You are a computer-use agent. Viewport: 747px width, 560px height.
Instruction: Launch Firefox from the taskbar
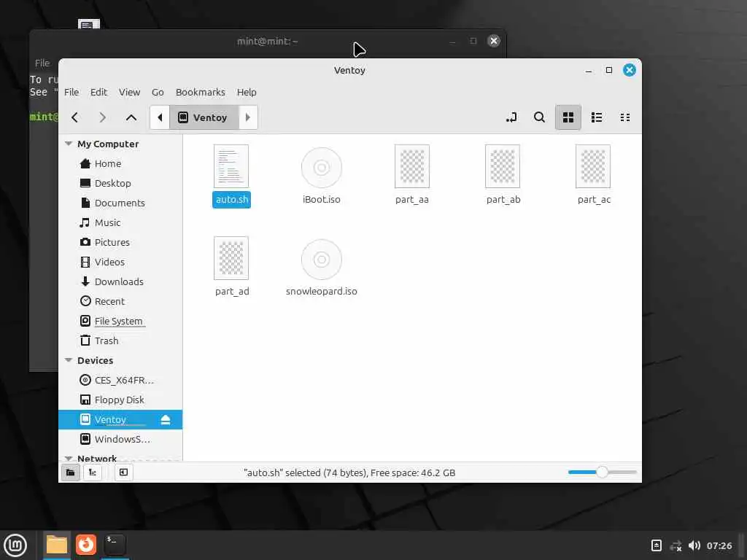click(x=86, y=545)
